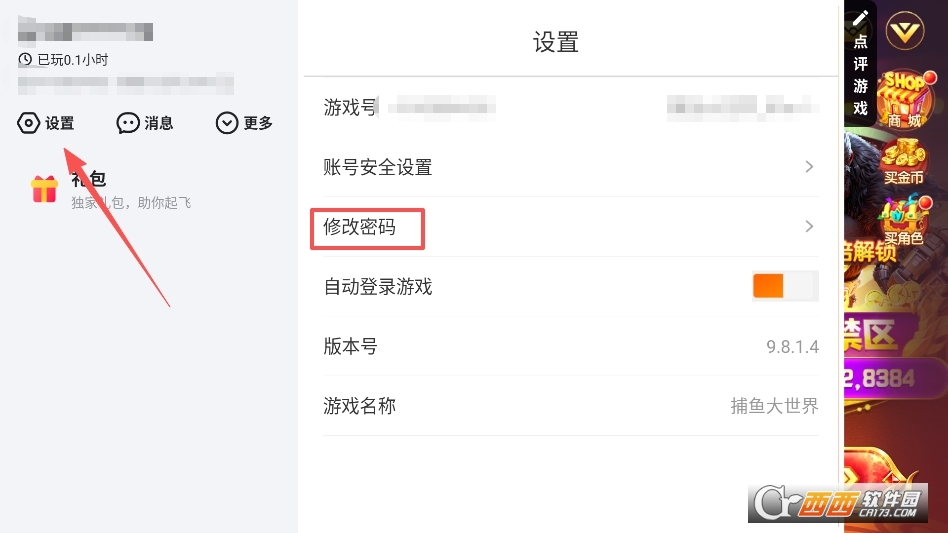Expand the 更多 dropdown label

tap(258, 123)
